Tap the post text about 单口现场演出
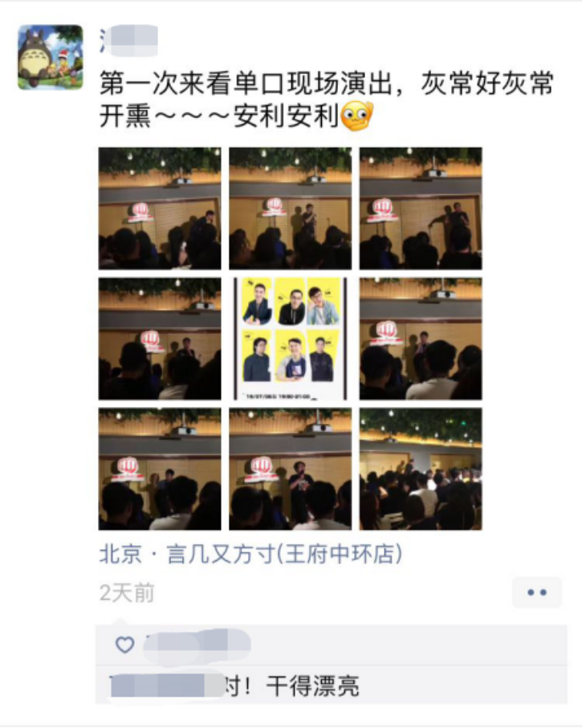 click(327, 100)
